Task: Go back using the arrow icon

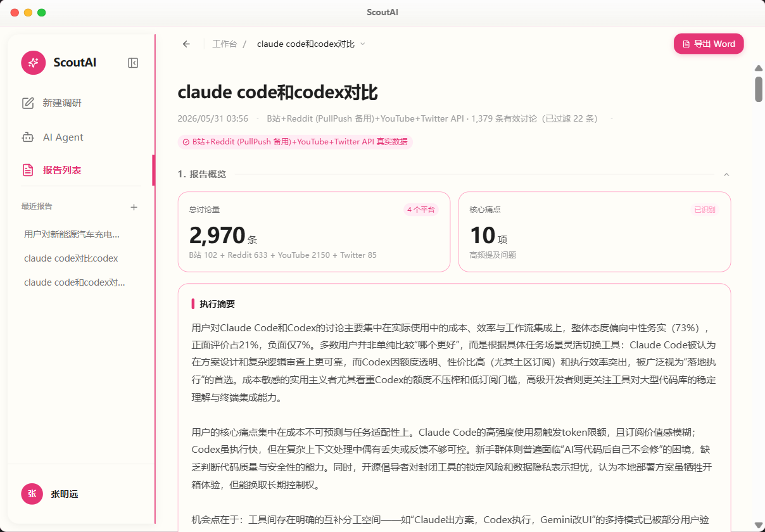Action: point(186,44)
